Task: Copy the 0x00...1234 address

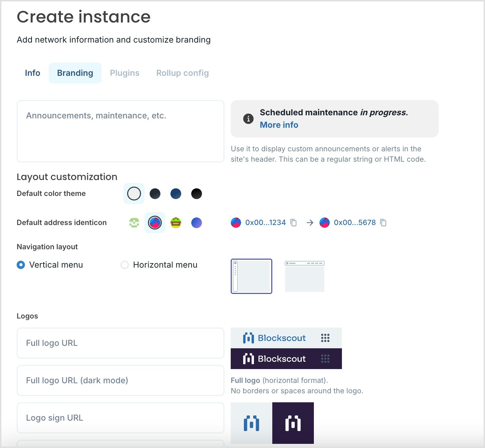Action: pos(293,223)
